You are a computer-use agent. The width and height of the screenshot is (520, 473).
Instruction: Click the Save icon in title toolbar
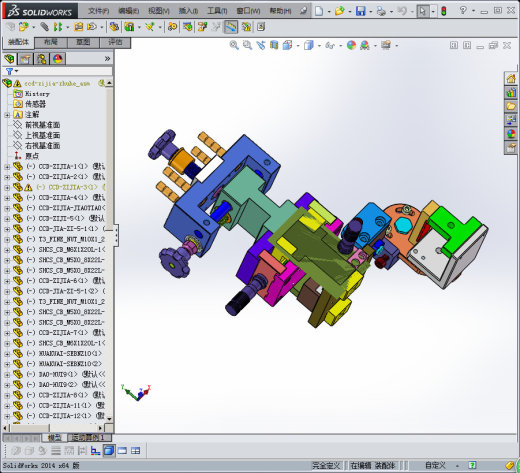tap(360, 11)
